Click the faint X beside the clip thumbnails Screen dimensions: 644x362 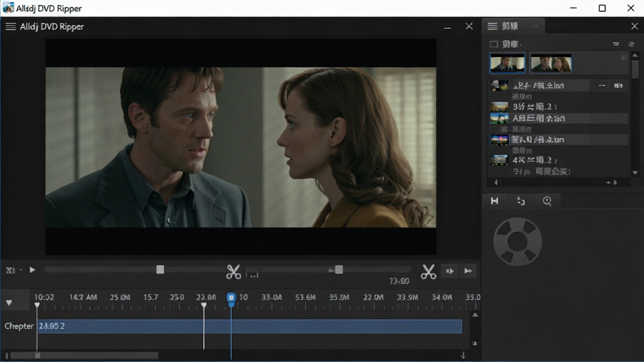pos(623,57)
